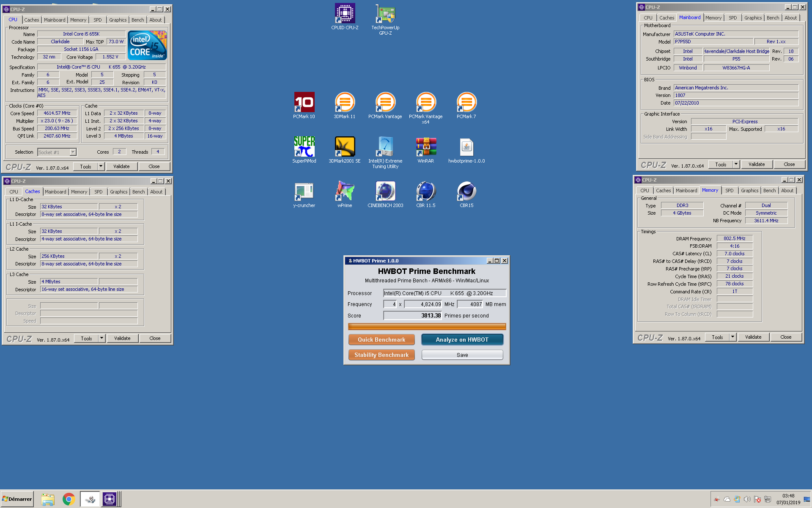
Task: Expand Tools dropdown arrow in Mainboard window
Action: click(x=736, y=164)
